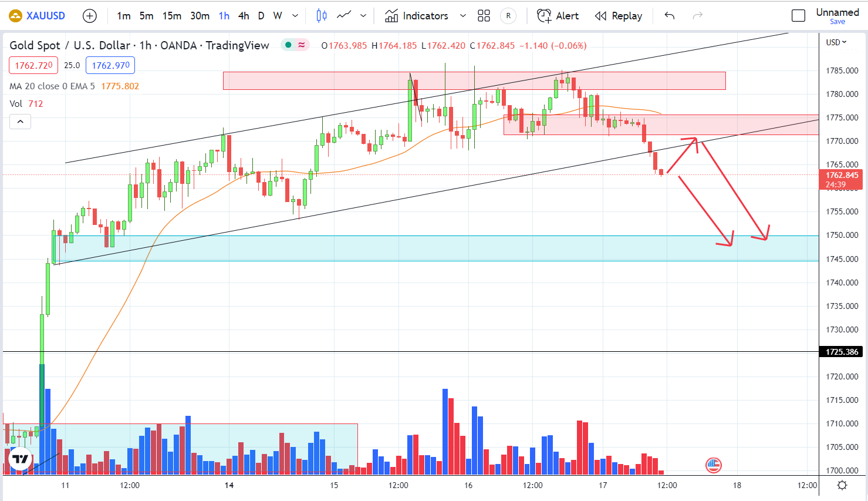Click the current price label 1762.845
The height and width of the screenshot is (501, 868).
[842, 175]
